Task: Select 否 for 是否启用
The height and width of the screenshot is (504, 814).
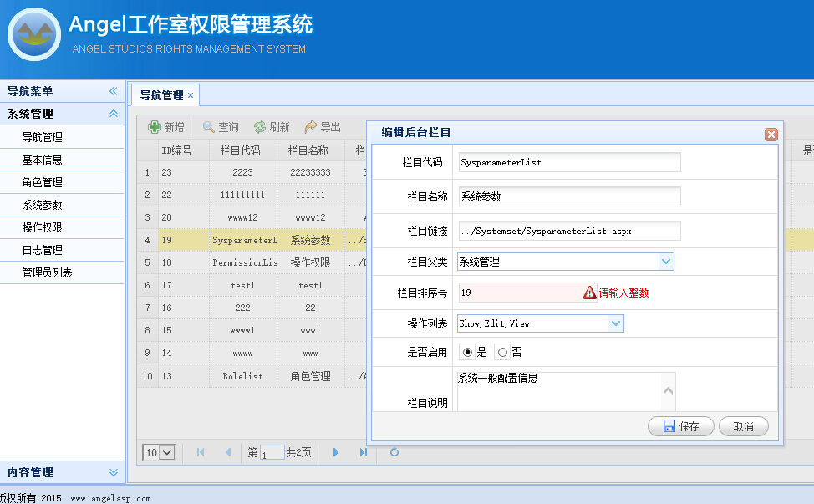Action: (x=502, y=352)
